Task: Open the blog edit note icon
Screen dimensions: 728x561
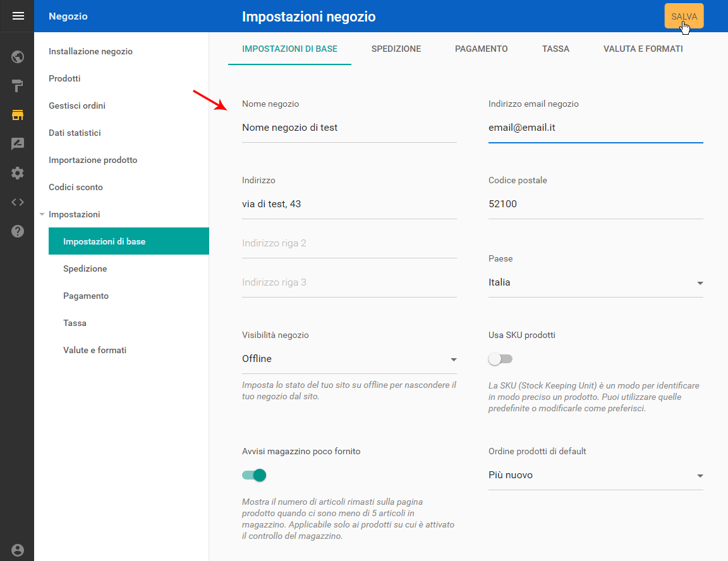Action: 18,144
